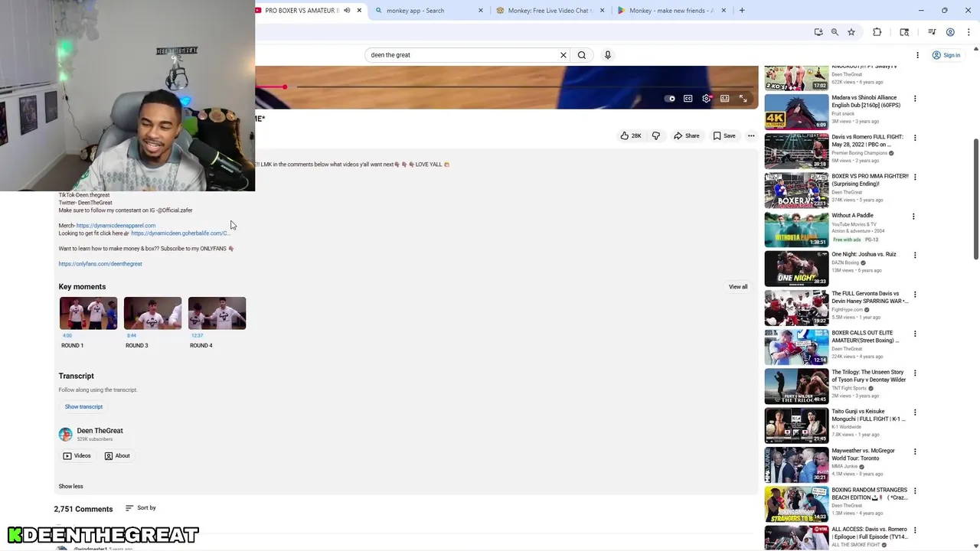Enter fullscreen in the video player
The image size is (980, 551).
click(x=743, y=99)
